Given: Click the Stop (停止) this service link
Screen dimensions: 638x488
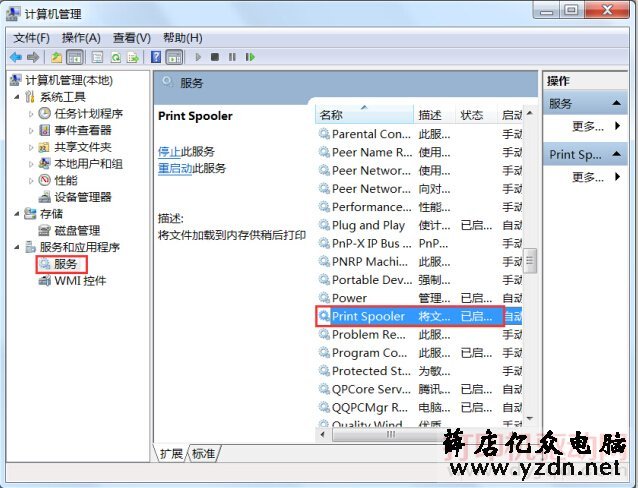Looking at the screenshot, I should coord(169,152).
